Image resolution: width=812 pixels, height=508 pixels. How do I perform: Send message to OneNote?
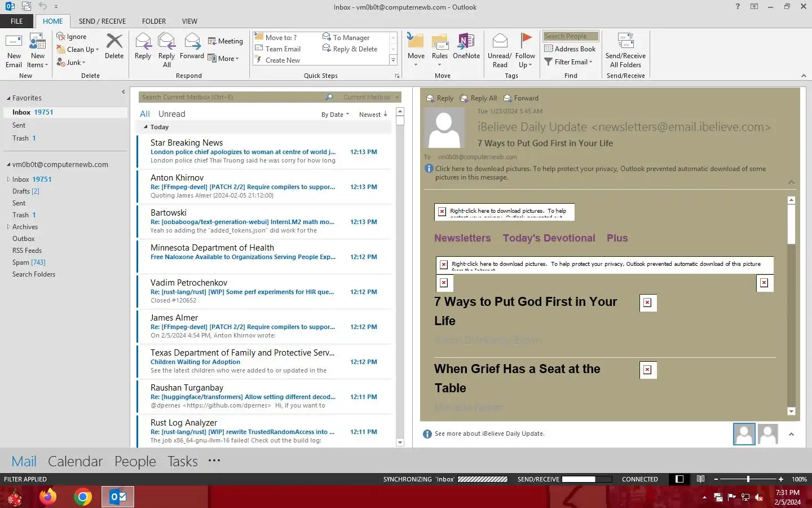pos(466,46)
